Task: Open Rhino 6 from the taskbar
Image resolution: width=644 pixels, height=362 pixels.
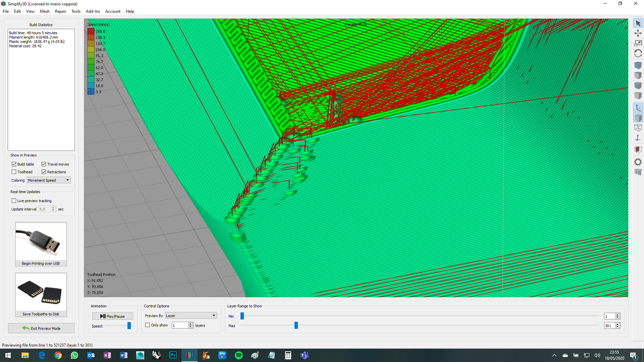Action: click(157, 355)
